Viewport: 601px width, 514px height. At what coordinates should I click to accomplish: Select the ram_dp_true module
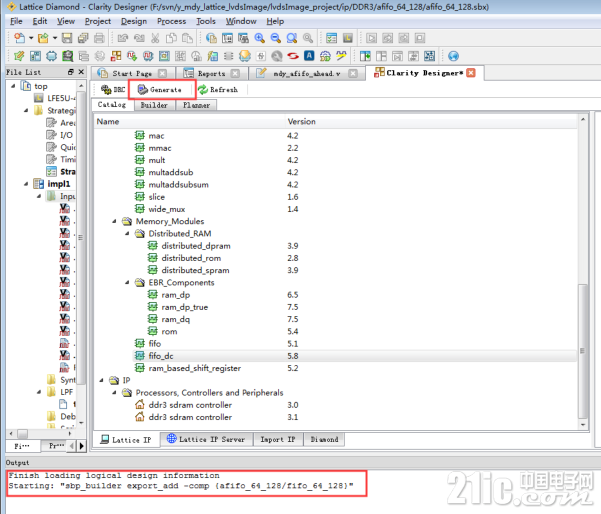click(184, 307)
